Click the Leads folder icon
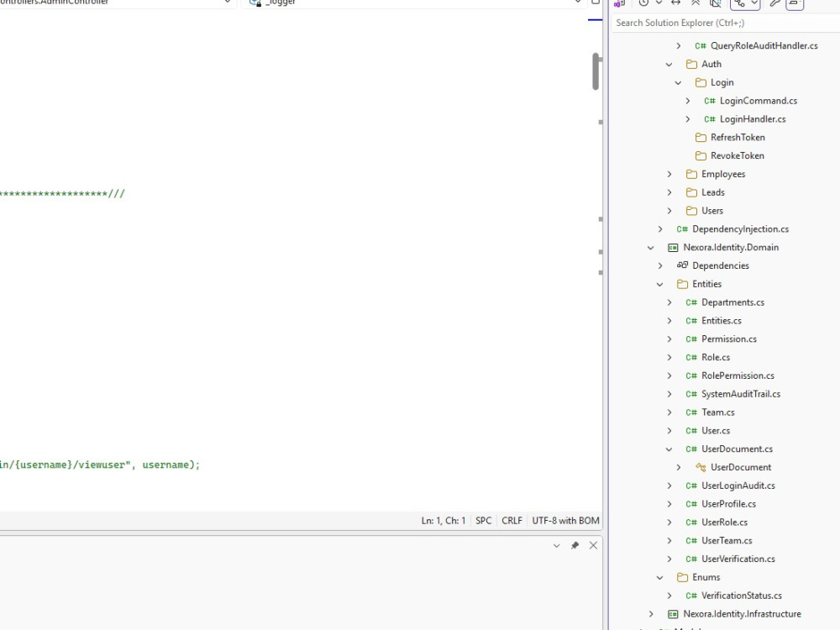This screenshot has height=630, width=840. 691,192
